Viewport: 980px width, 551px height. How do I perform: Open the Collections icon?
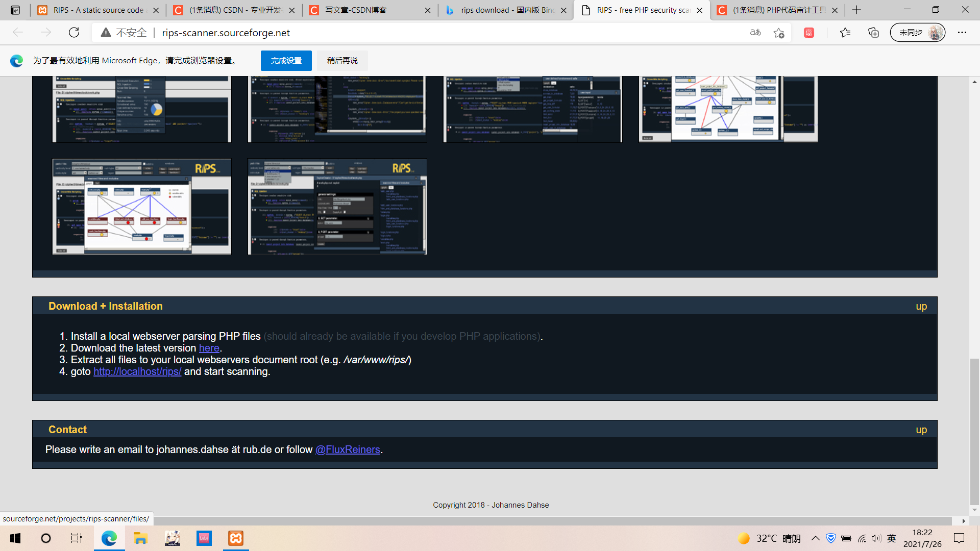click(x=873, y=33)
